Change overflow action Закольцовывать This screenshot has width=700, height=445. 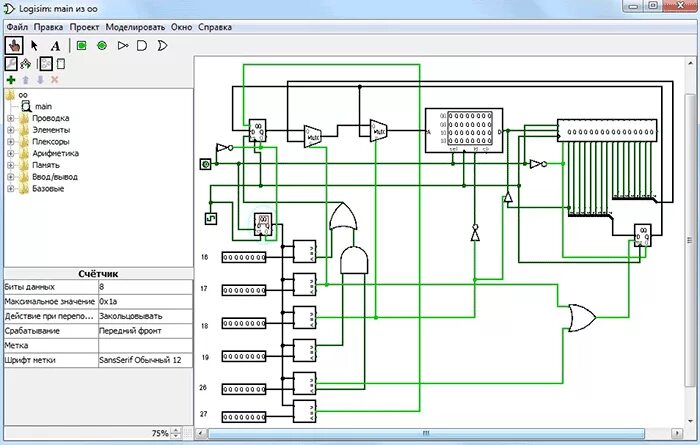(145, 316)
